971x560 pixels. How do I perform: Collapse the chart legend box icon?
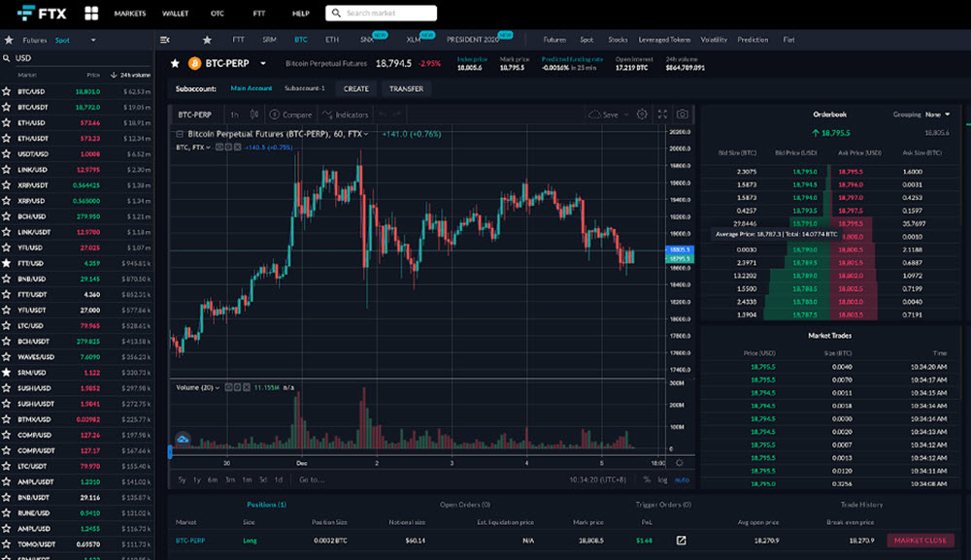[x=180, y=134]
